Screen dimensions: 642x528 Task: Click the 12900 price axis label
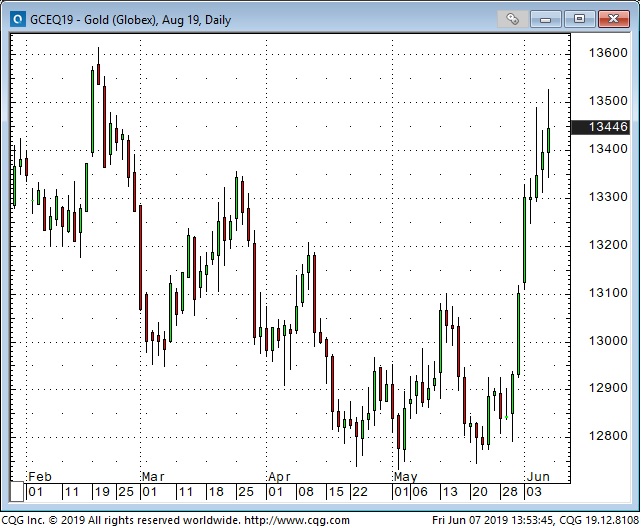coord(608,388)
